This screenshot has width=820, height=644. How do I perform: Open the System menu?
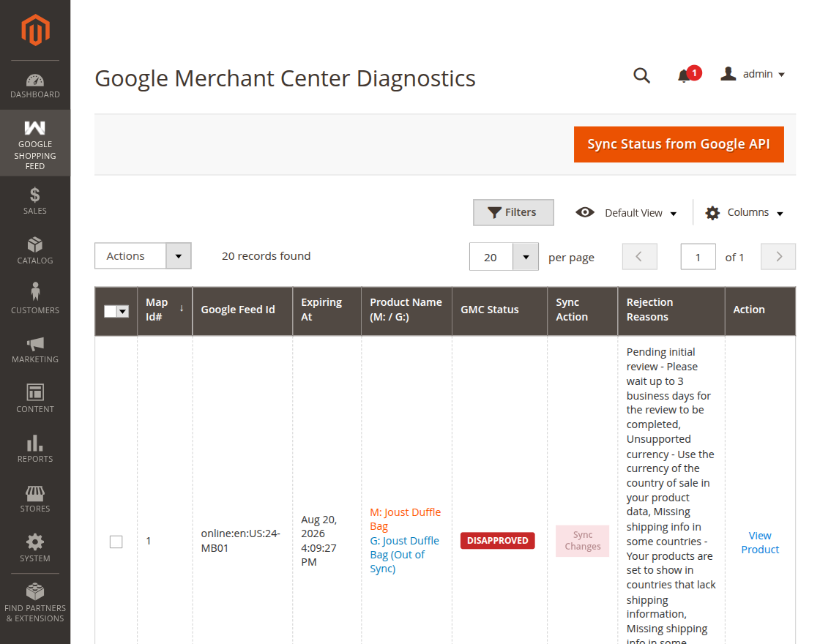pos(35,549)
